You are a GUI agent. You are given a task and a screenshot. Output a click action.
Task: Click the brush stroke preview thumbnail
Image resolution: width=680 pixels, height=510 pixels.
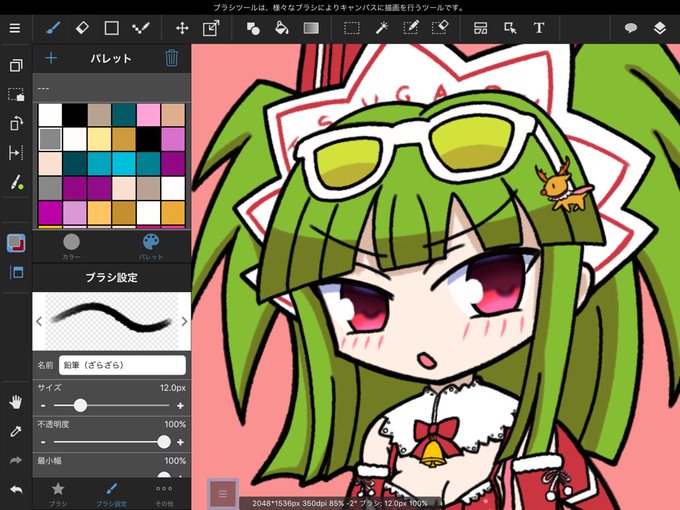[111, 321]
